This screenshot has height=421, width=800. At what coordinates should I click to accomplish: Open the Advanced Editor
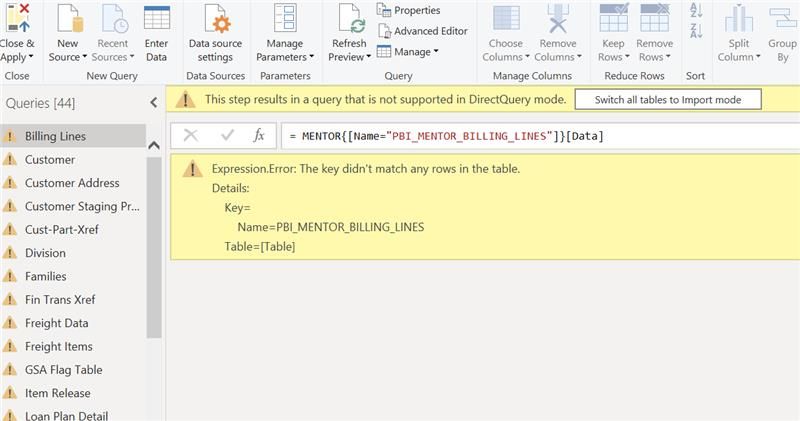click(x=422, y=31)
